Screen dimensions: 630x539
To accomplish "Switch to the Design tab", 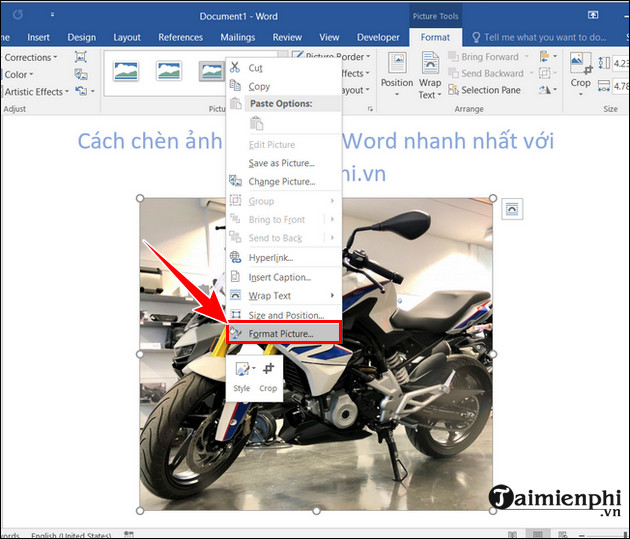I will 82,37.
